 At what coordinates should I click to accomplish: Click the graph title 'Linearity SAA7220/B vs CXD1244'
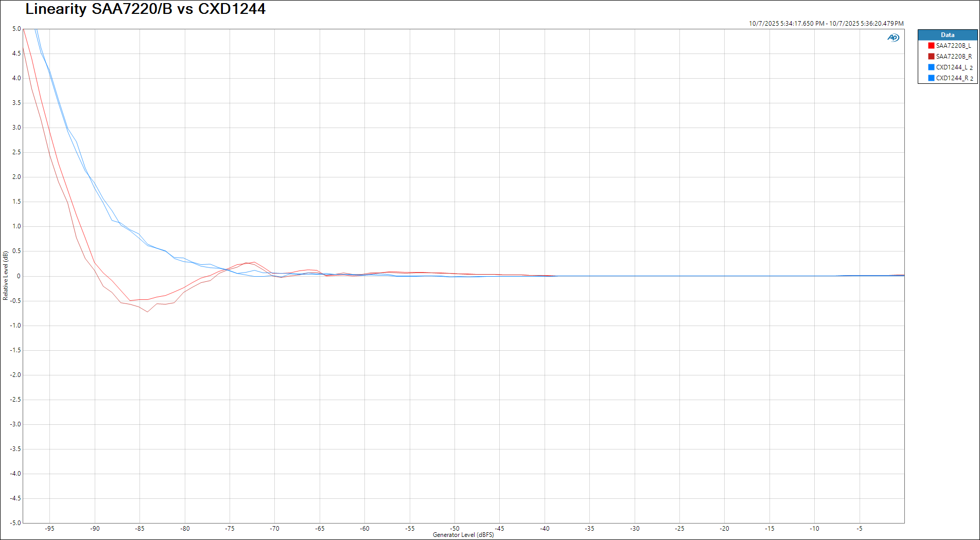point(145,9)
